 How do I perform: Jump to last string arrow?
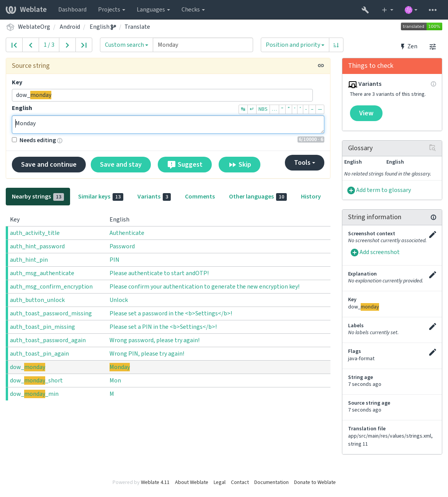coord(84,45)
